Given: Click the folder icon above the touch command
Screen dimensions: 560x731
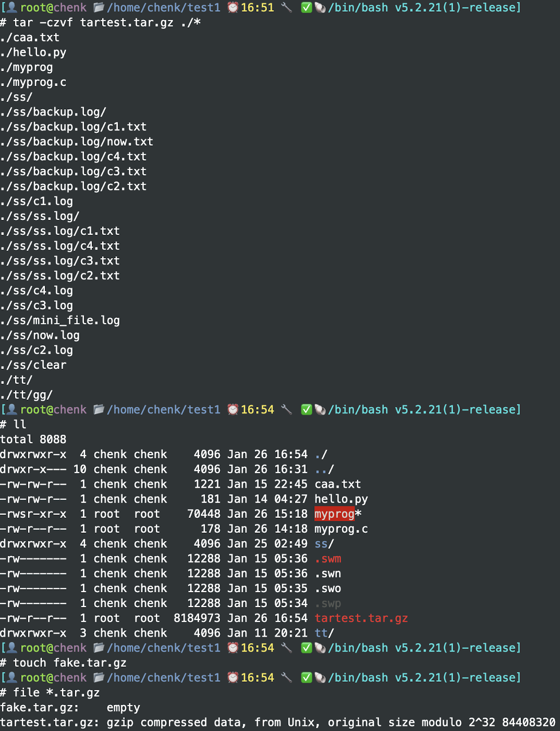Looking at the screenshot, I should [x=99, y=648].
